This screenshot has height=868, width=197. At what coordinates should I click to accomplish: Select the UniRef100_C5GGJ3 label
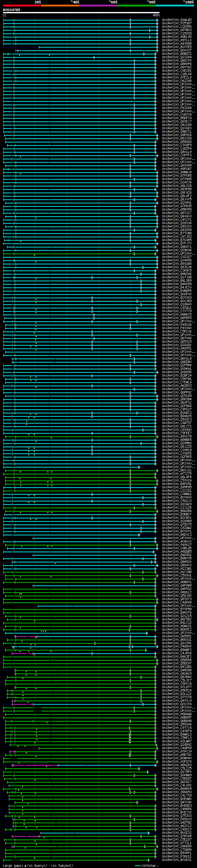pyautogui.click(x=177, y=501)
